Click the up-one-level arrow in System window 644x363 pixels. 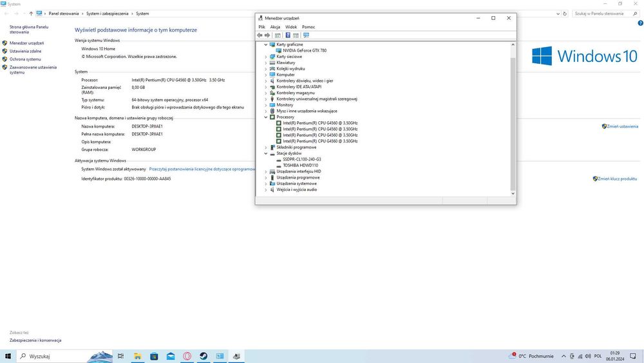click(31, 14)
